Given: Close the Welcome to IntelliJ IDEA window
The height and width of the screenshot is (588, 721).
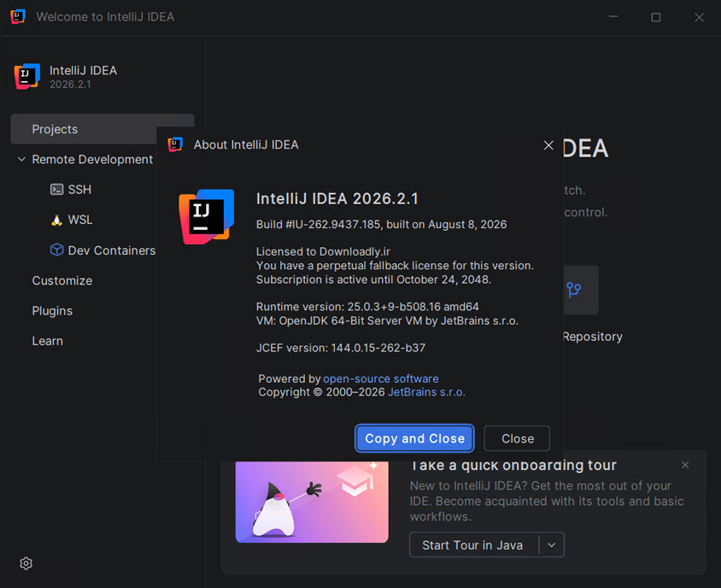Looking at the screenshot, I should point(699,17).
